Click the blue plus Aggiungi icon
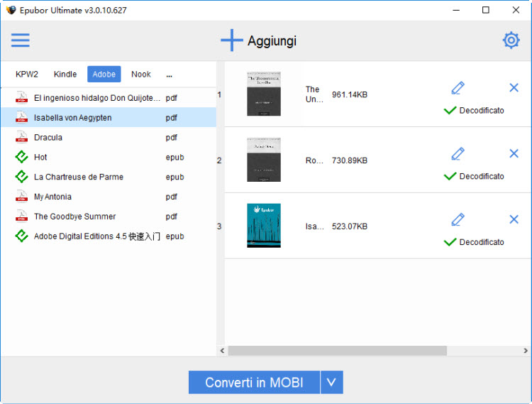The width and height of the screenshot is (532, 404). (232, 40)
